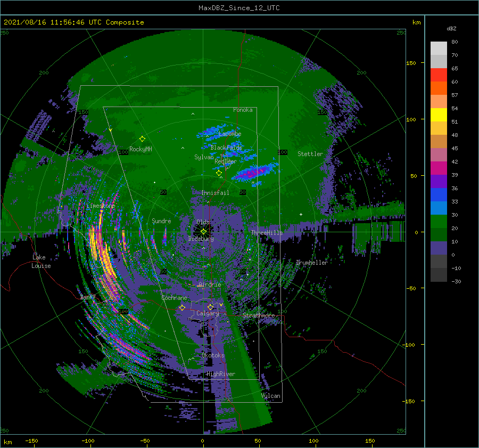Click the white plus marker southwest of Stettler
The height and width of the screenshot is (448, 479).
tap(301, 214)
